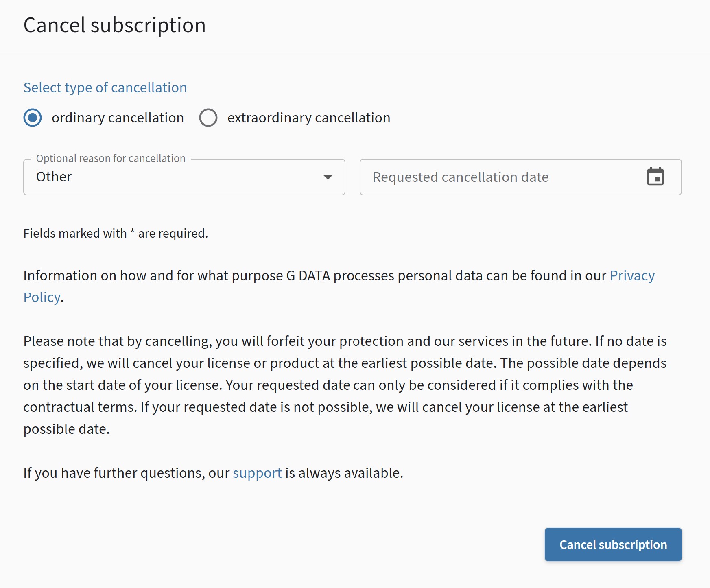Open the support link
Viewport: 710px width, 588px height.
(x=257, y=473)
